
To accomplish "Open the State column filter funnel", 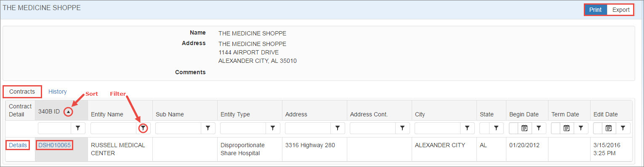I will (496, 128).
